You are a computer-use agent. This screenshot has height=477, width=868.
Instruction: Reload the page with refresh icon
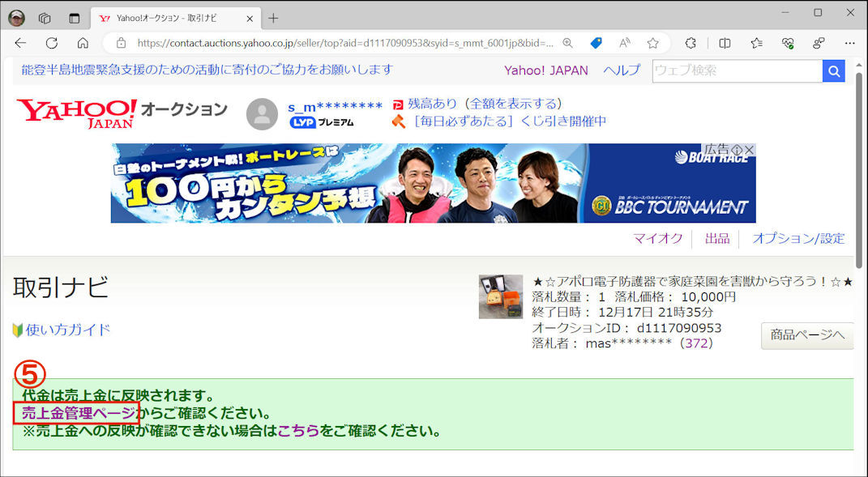52,43
